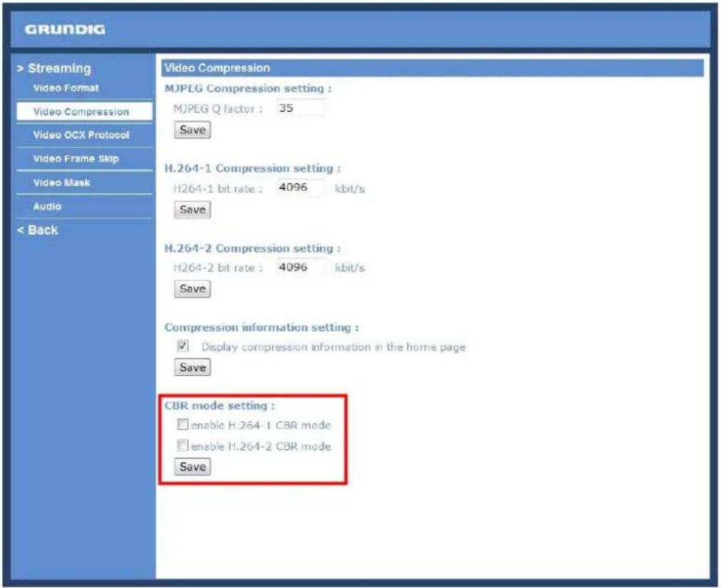Screen dimensions: 721x588
Task: Save the compression information setting
Action: coord(192,367)
